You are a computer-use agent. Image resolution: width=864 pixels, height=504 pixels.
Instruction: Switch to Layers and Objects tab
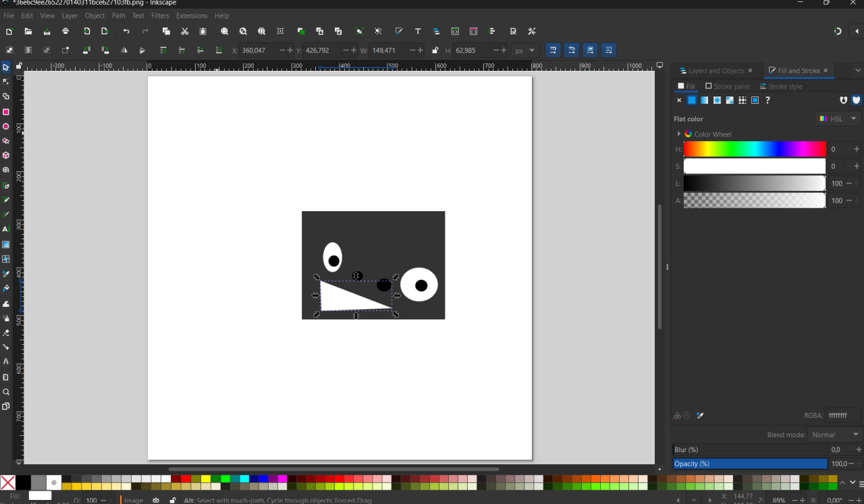(x=715, y=71)
